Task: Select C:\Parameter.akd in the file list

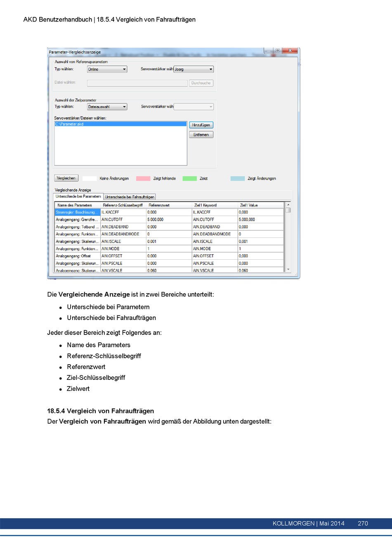Action: coord(120,124)
